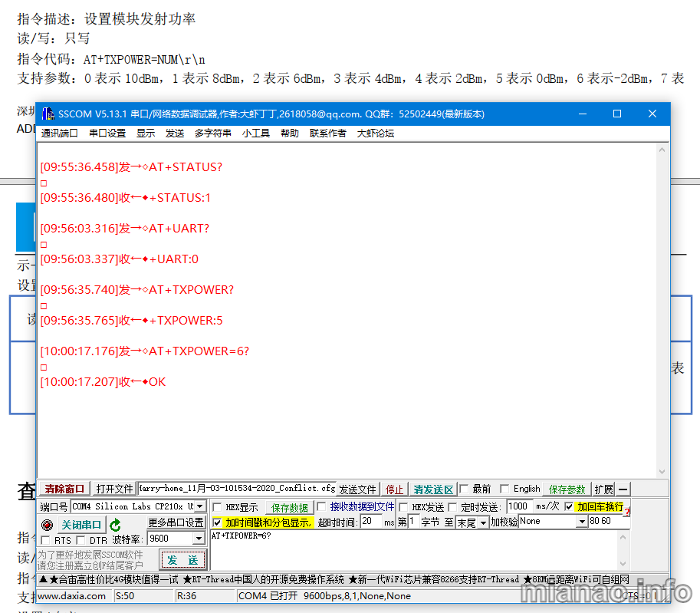700x613 pixels.
Task: Uncheck the 加时间戳和分包显示 checkbox
Action: (218, 522)
